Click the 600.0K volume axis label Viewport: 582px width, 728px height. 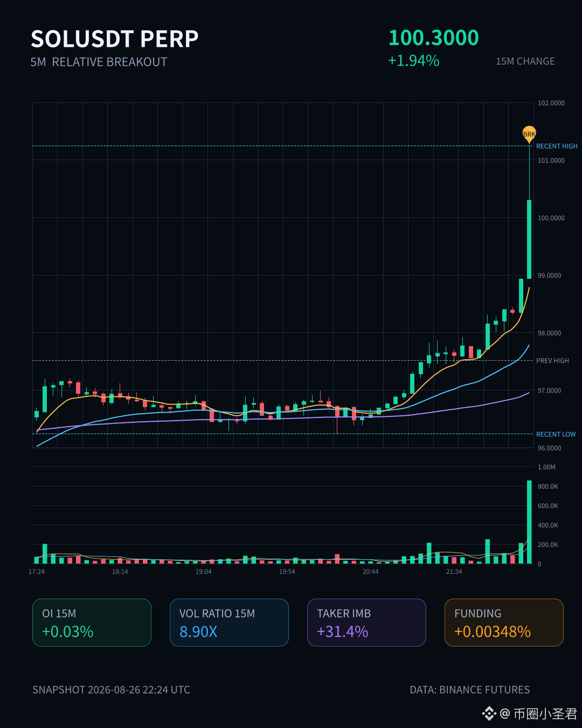(548, 506)
